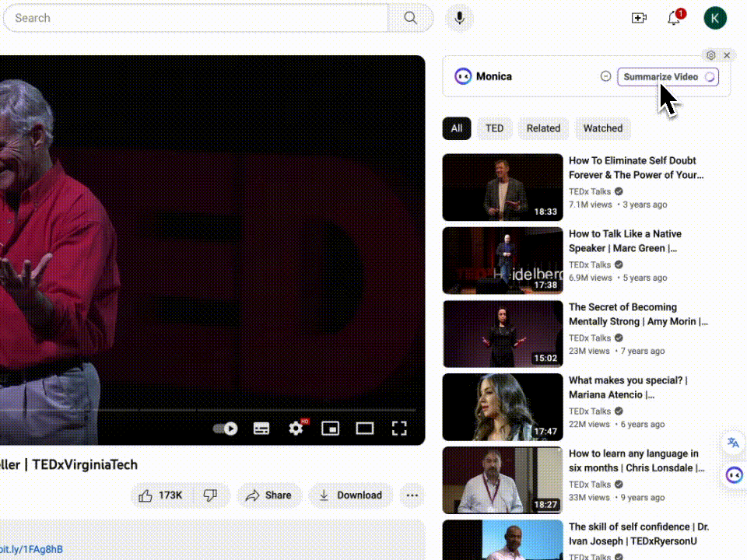Screen dimensions: 747x560
Task: Open the player settings gear showing HD
Action: [x=296, y=428]
